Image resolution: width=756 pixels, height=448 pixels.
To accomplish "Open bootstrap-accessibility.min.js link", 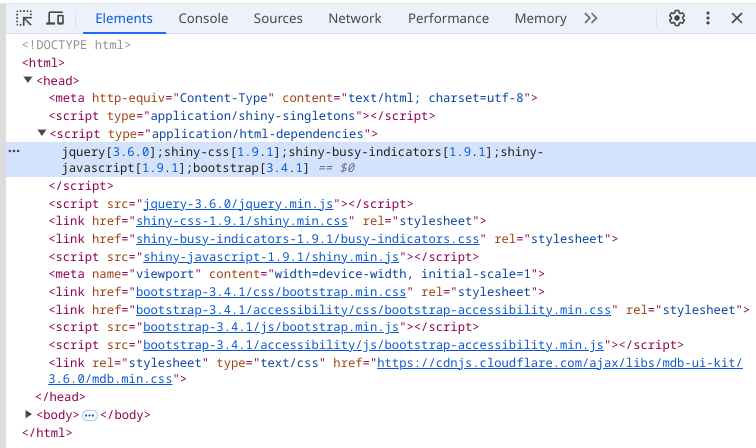I will pyautogui.click(x=374, y=345).
